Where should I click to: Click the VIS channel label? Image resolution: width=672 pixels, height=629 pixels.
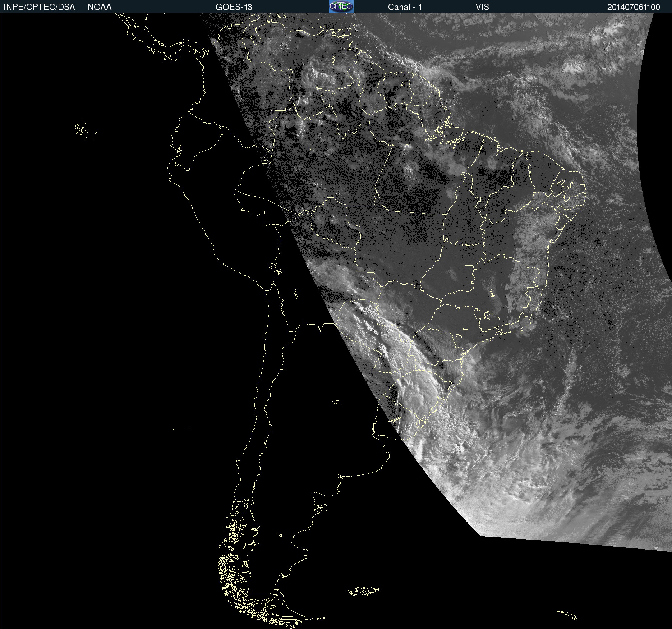(x=482, y=7)
